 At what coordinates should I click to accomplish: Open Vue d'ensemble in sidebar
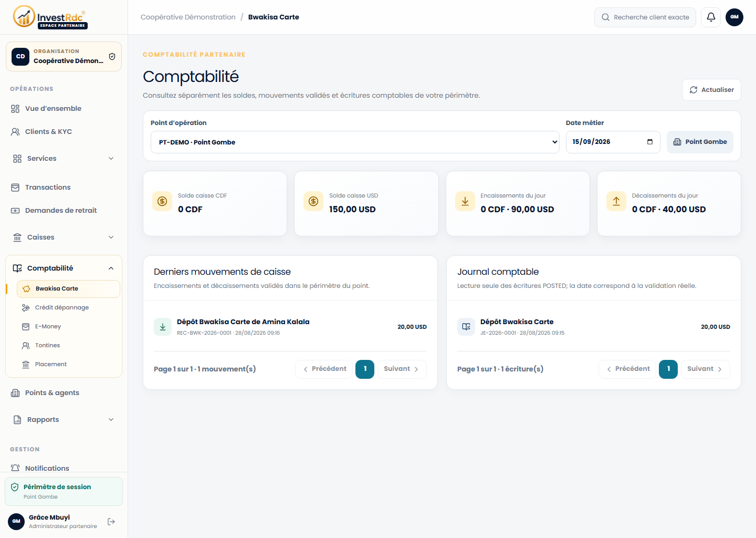click(x=64, y=109)
